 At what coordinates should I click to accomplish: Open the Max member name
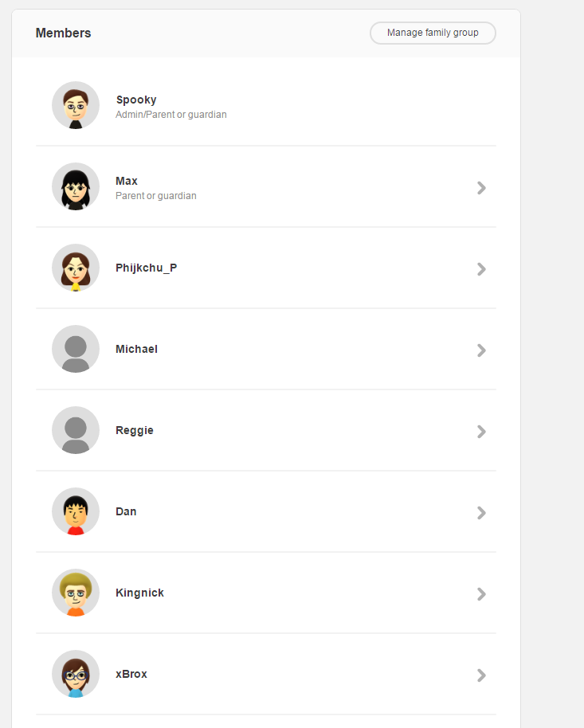point(127,181)
